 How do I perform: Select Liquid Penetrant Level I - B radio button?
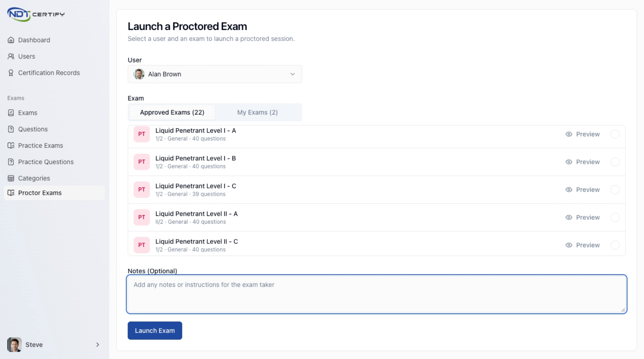click(615, 162)
